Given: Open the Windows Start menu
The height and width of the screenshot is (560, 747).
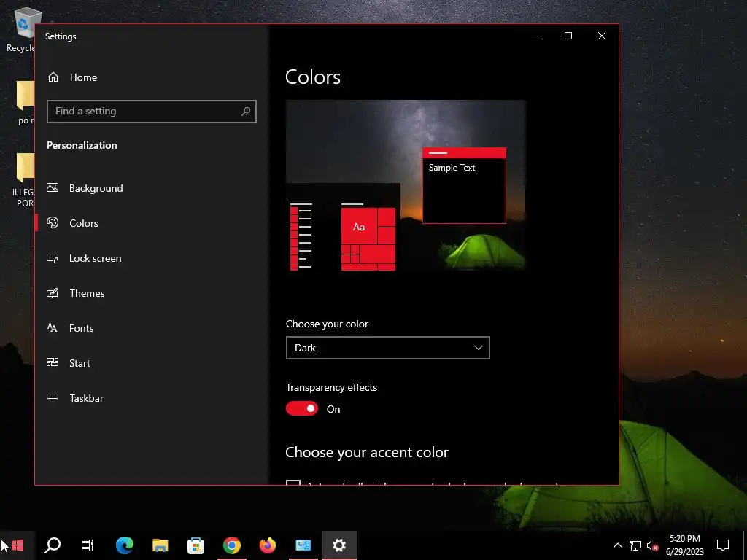Looking at the screenshot, I should coord(18,545).
